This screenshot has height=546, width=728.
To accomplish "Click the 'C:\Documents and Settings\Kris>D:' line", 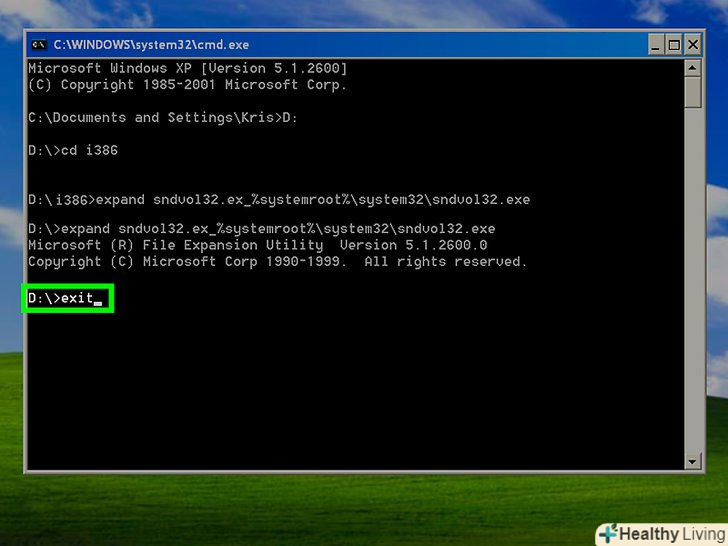I will [162, 117].
